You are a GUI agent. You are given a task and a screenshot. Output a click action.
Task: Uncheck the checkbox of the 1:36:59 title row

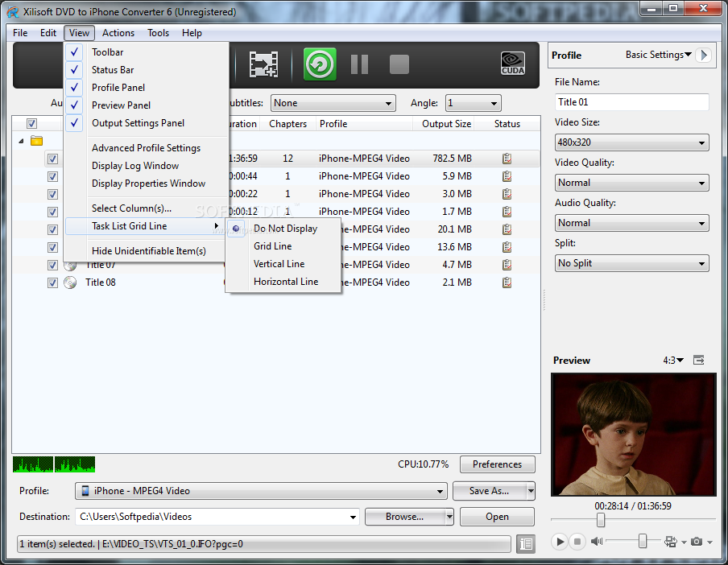coord(52,159)
